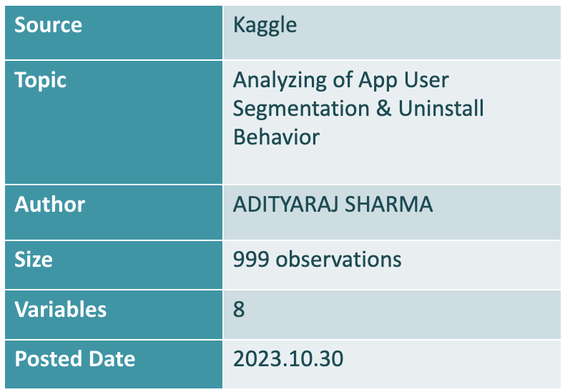Viewport: 565px width, 392px height.
Task: Select the Author row label
Action: (49, 205)
